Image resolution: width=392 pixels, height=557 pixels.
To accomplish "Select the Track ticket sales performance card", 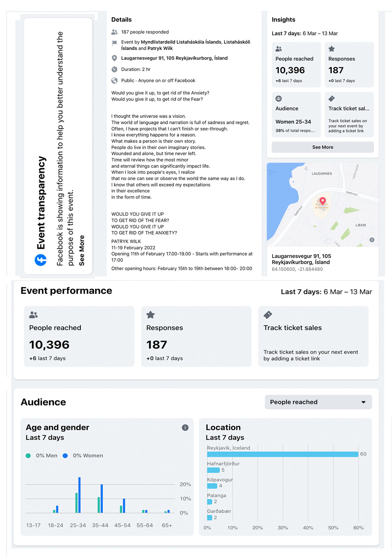I will pyautogui.click(x=313, y=336).
